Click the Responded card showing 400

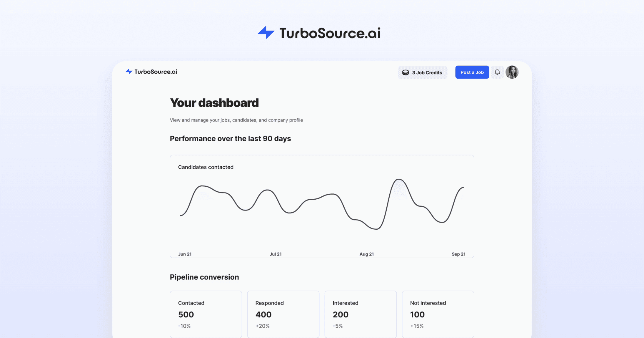(x=283, y=314)
